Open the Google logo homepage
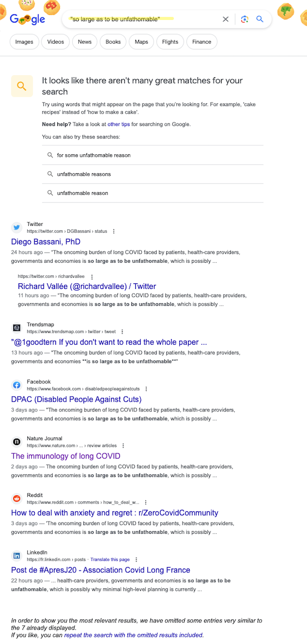 [x=28, y=19]
